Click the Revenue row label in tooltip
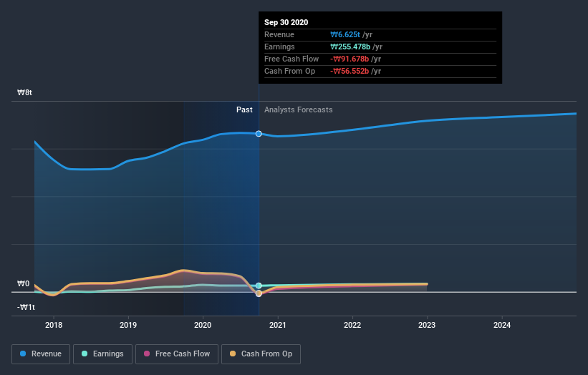Viewport: 588px width, 375px height. (x=279, y=34)
